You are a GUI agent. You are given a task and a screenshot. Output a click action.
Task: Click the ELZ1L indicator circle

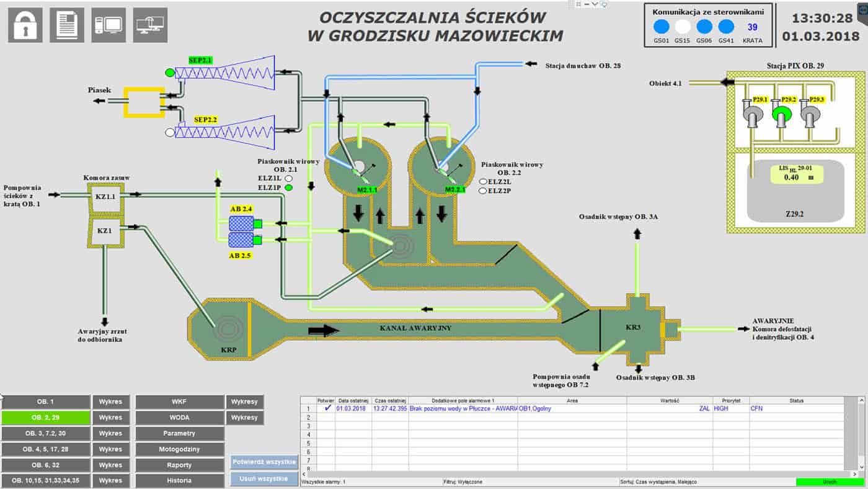[288, 178]
